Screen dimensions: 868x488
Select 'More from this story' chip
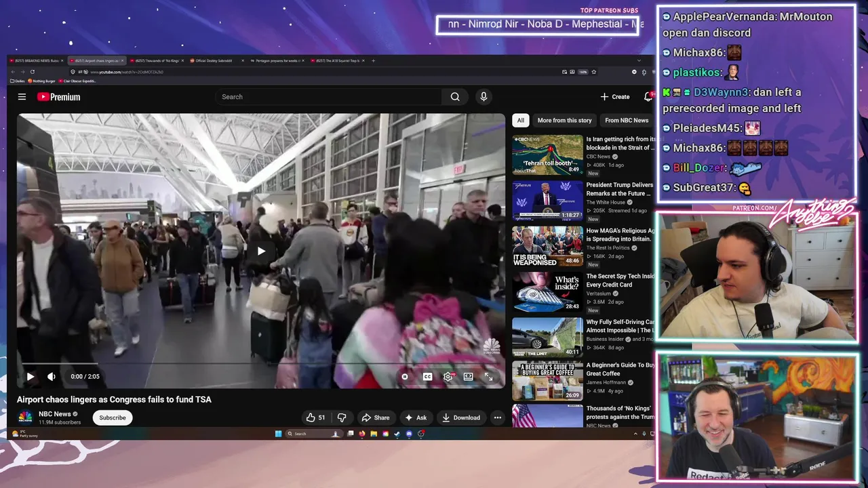(564, 121)
